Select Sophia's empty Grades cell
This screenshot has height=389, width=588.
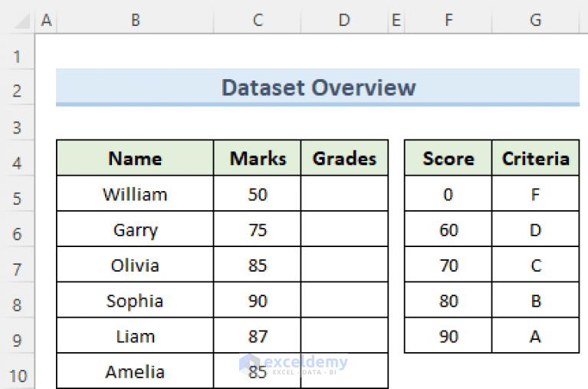(x=344, y=300)
